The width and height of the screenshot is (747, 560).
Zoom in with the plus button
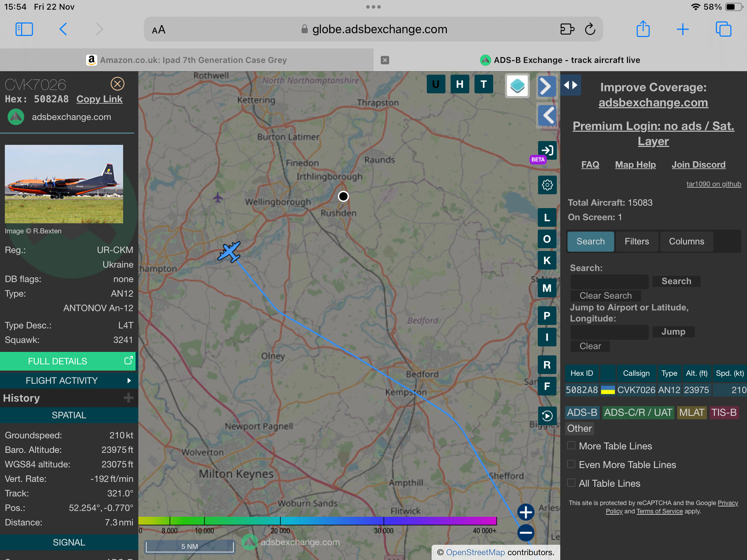tap(526, 512)
